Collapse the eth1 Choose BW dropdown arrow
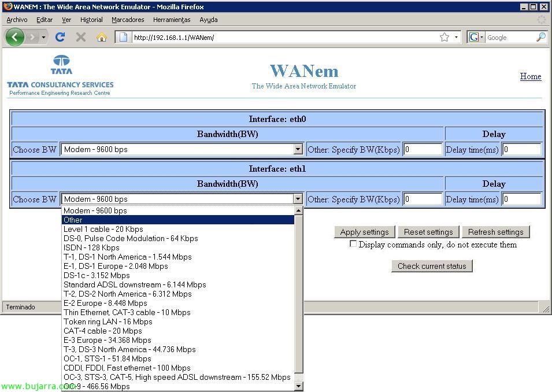 298,199
